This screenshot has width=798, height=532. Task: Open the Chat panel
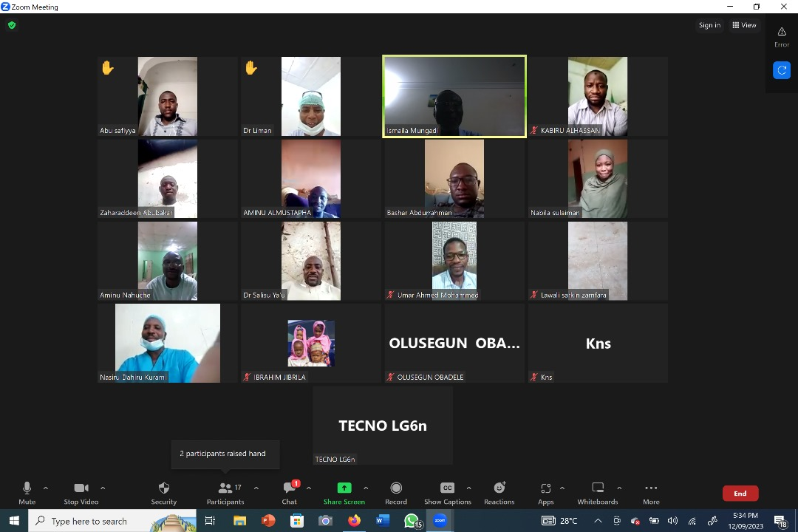(x=288, y=488)
